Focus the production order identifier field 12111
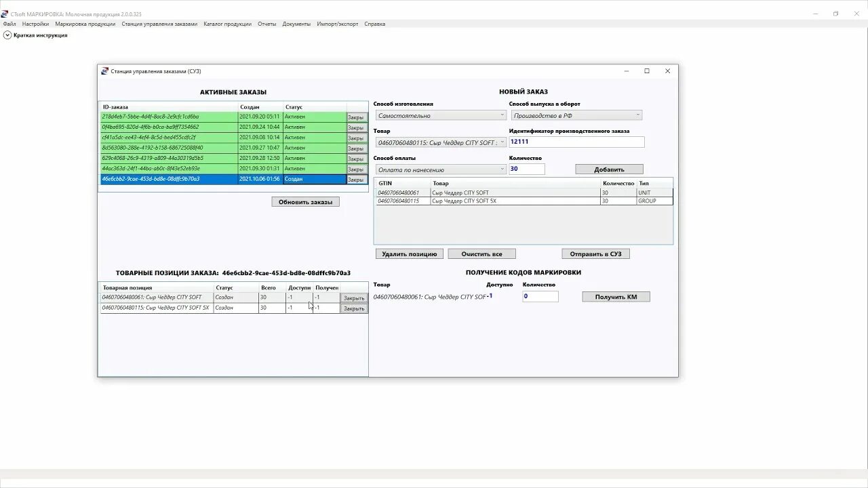Image resolution: width=868 pixels, height=488 pixels. pos(576,142)
